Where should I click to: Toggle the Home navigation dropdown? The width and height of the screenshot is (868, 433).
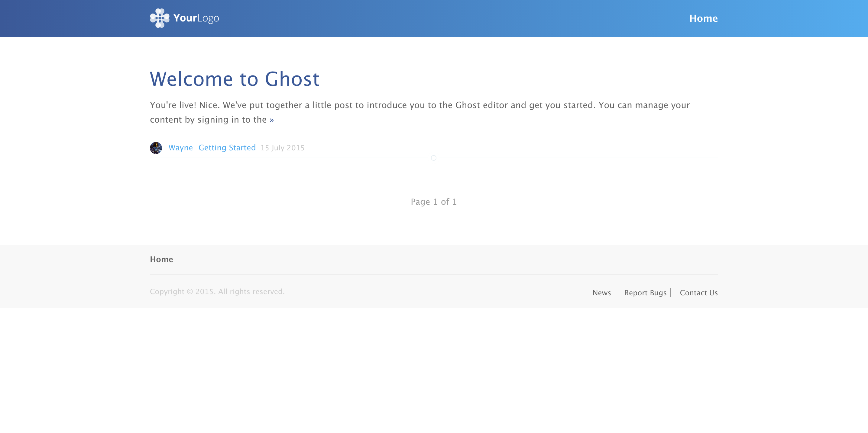pyautogui.click(x=704, y=18)
